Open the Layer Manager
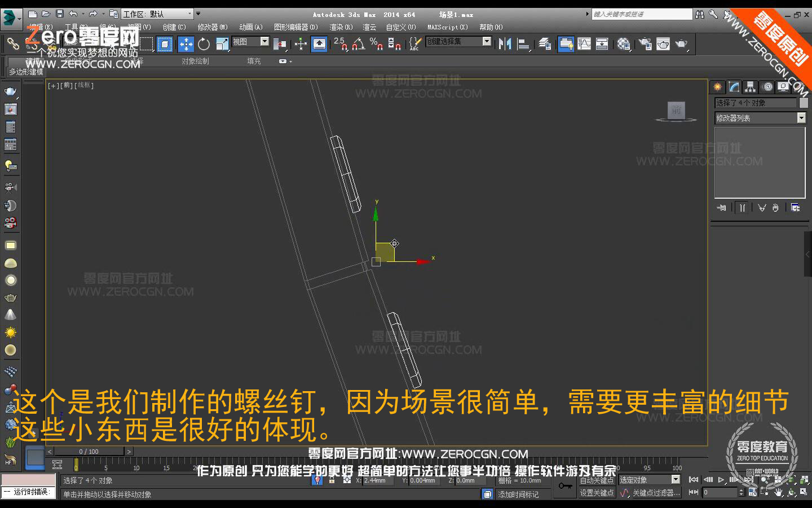 (x=545, y=44)
